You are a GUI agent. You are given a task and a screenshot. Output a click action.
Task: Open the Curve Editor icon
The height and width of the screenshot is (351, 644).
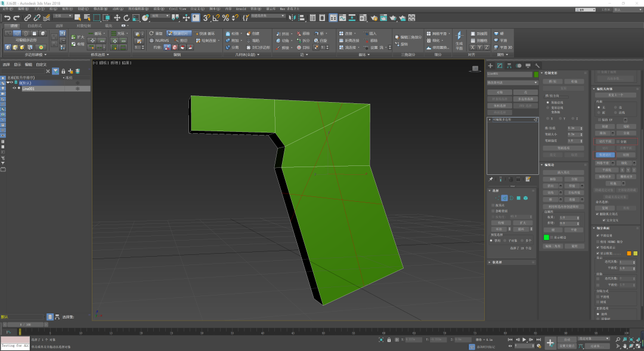pos(342,18)
